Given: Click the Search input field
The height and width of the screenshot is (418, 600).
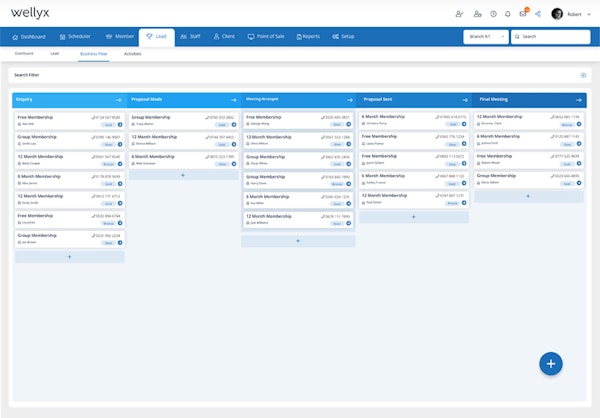Looking at the screenshot, I should pyautogui.click(x=551, y=37).
